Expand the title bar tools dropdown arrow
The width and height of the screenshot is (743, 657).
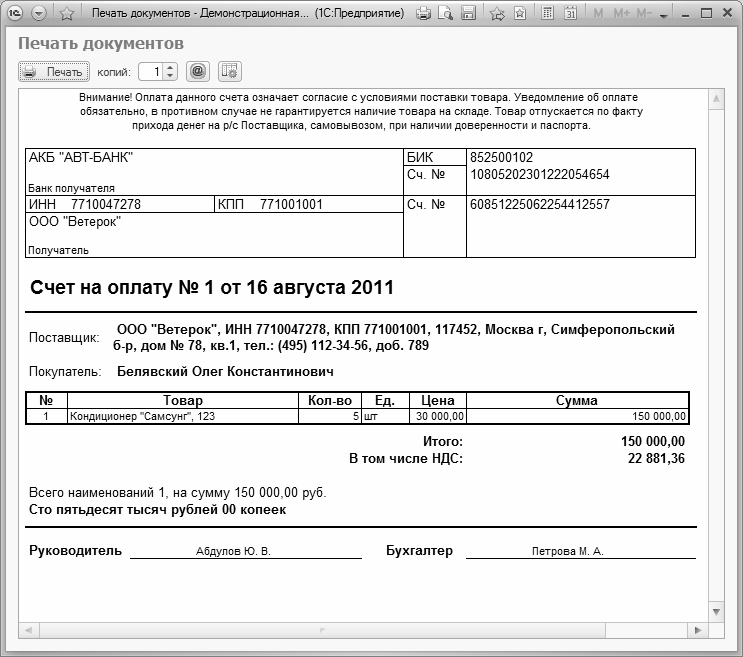pyautogui.click(x=664, y=15)
